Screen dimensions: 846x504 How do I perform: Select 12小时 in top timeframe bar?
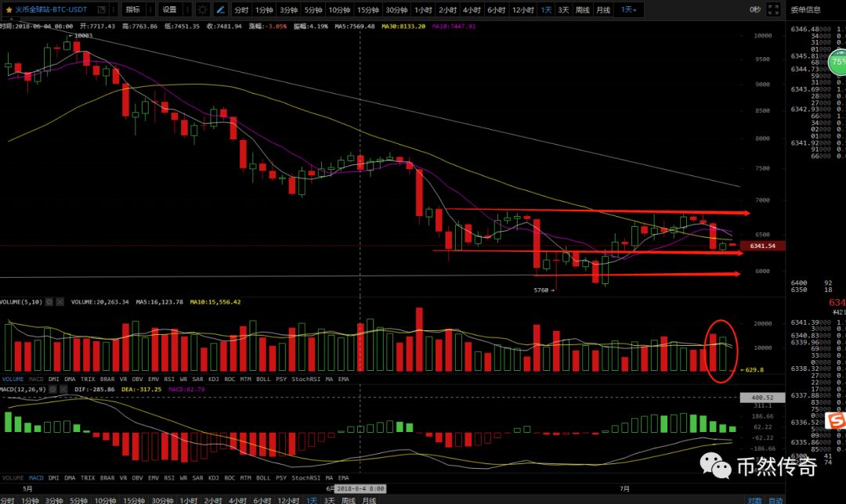tap(522, 9)
